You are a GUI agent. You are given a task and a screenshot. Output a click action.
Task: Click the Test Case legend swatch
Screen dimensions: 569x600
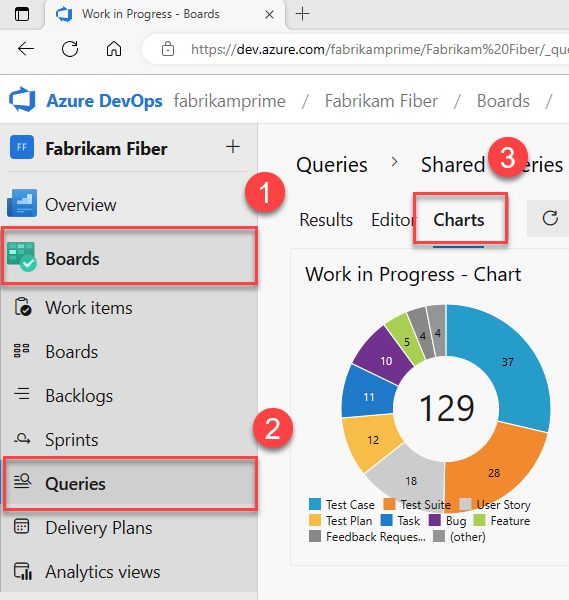[315, 504]
